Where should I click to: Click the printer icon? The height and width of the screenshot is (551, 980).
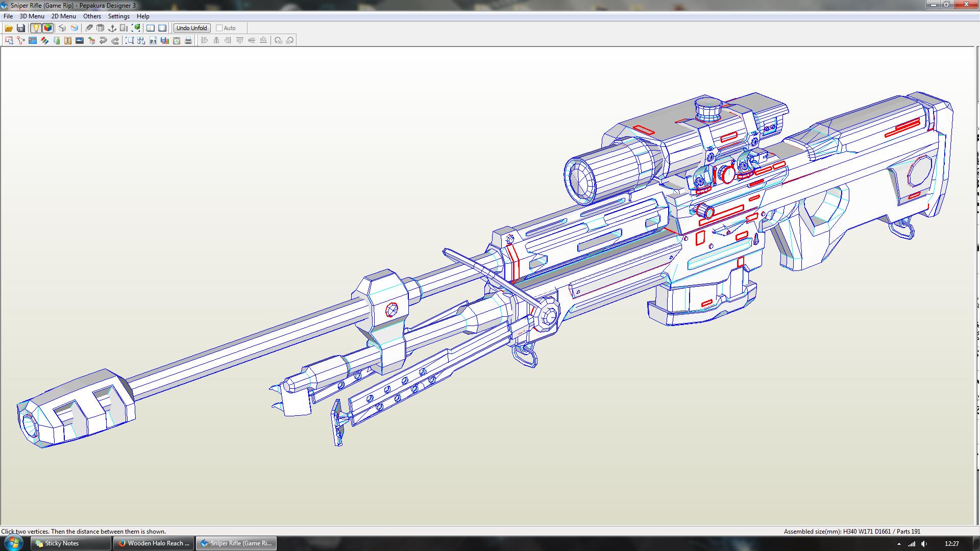tap(188, 40)
